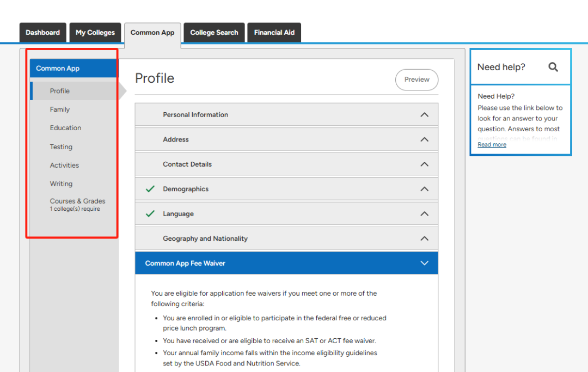Viewport: 588px width, 372px height.
Task: Open the Address section header
Action: [x=286, y=139]
